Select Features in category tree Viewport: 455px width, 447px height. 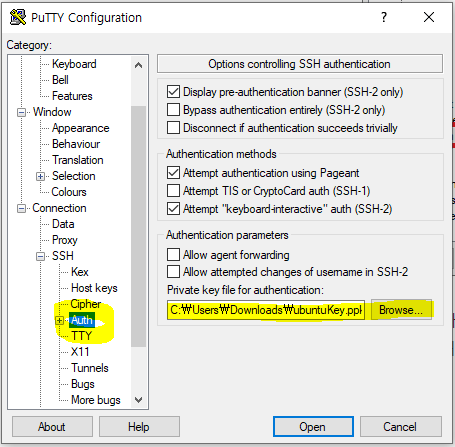pos(72,96)
